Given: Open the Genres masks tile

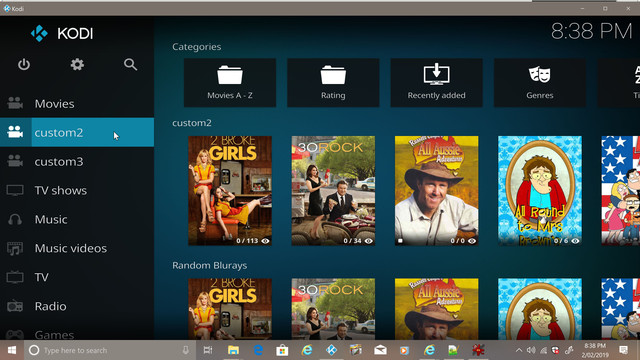Looking at the screenshot, I should 540,83.
